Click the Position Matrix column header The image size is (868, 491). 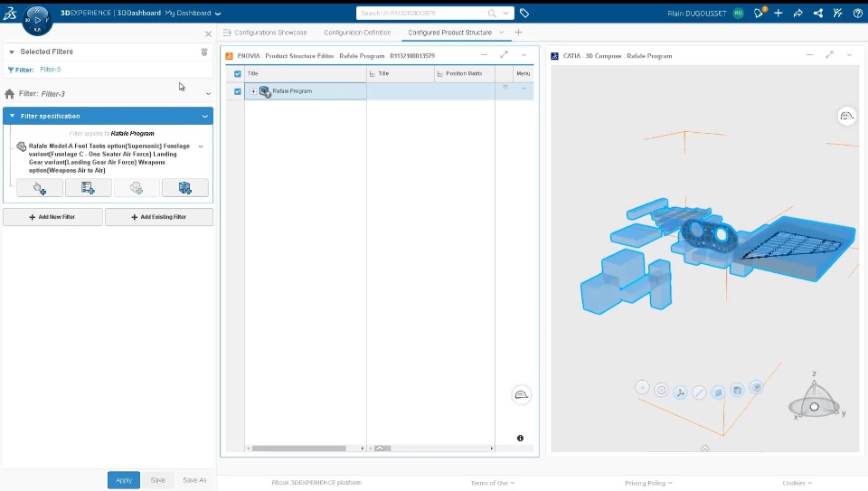[x=464, y=73]
